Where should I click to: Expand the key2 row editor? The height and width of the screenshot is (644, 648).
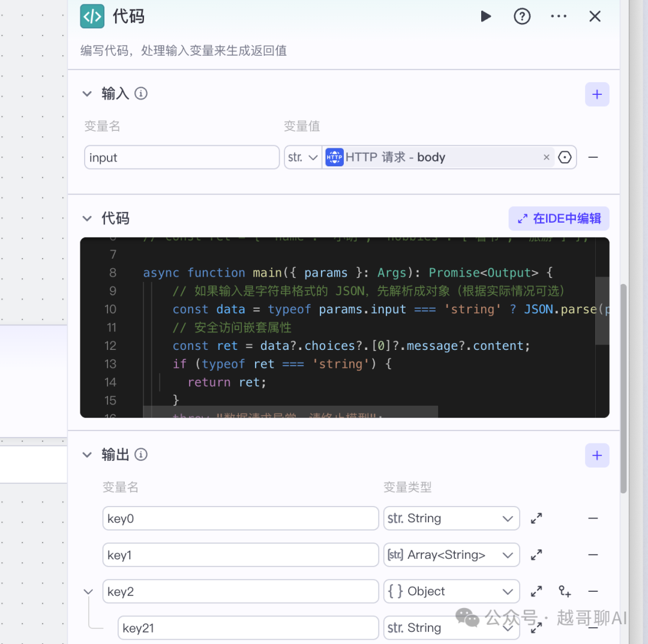coord(536,592)
